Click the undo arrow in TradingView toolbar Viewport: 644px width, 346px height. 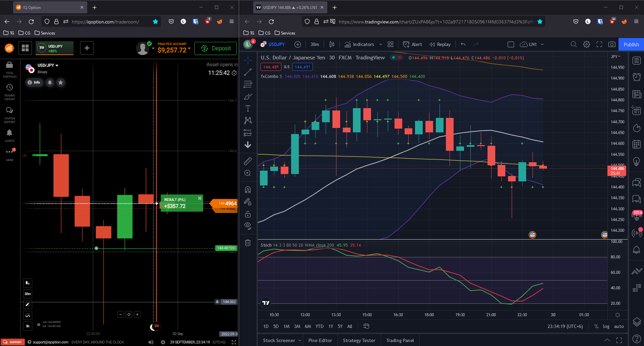tap(463, 44)
